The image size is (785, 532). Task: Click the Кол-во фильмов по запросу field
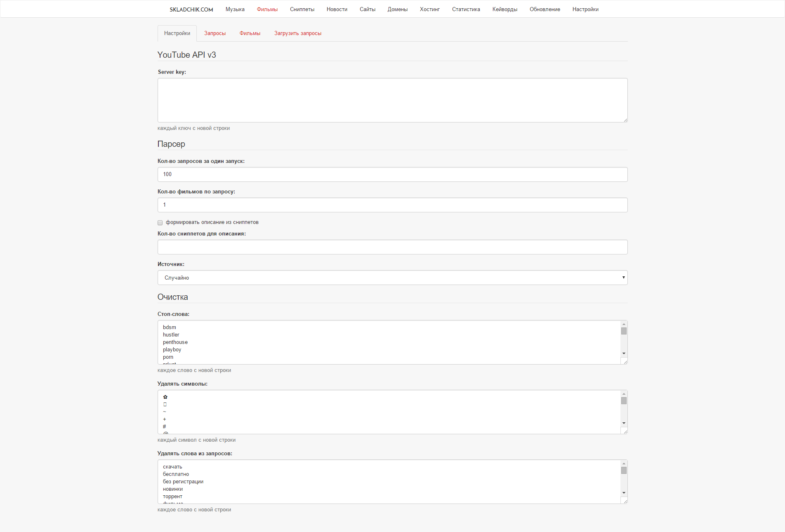[x=392, y=205]
